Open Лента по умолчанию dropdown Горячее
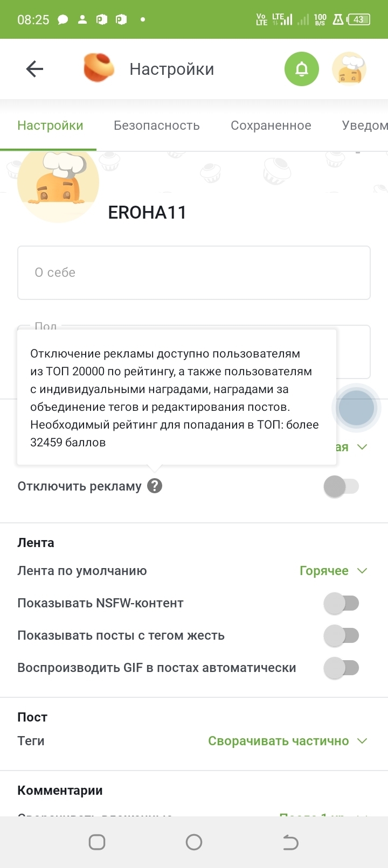 (x=334, y=571)
